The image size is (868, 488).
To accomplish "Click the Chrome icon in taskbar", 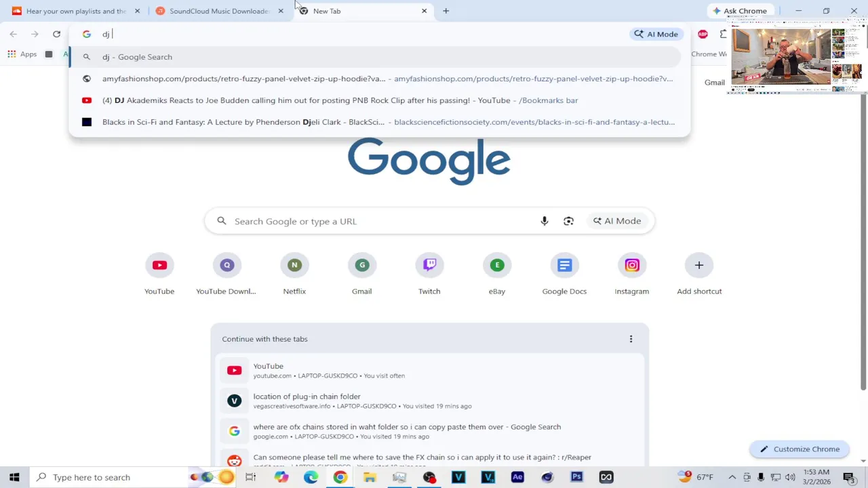I will [x=340, y=477].
